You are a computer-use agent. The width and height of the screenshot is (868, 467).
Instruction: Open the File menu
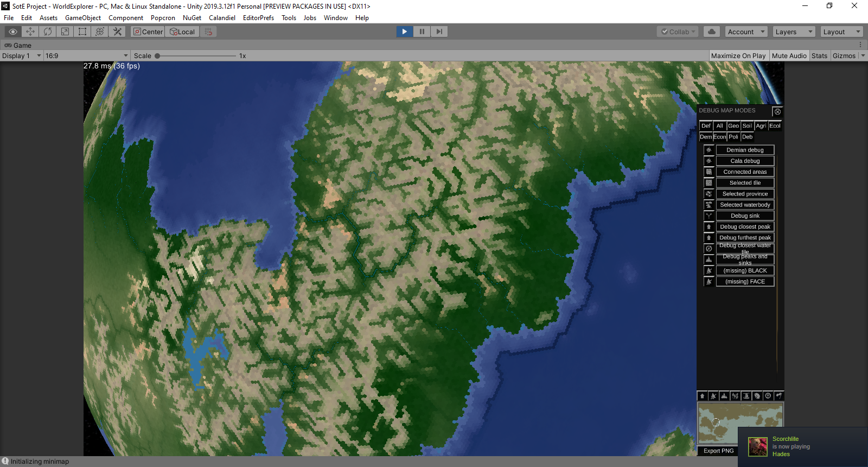pos(9,17)
